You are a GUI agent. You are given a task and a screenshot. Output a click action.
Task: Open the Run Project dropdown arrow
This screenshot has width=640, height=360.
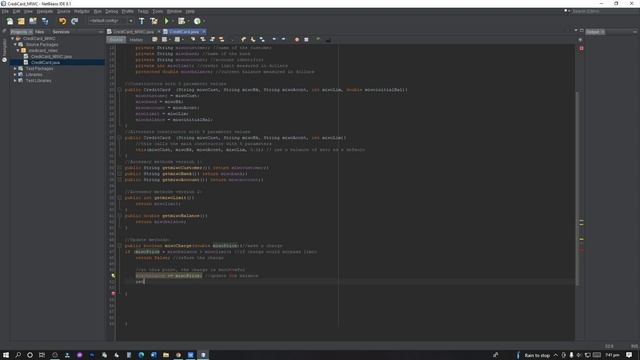(x=172, y=21)
